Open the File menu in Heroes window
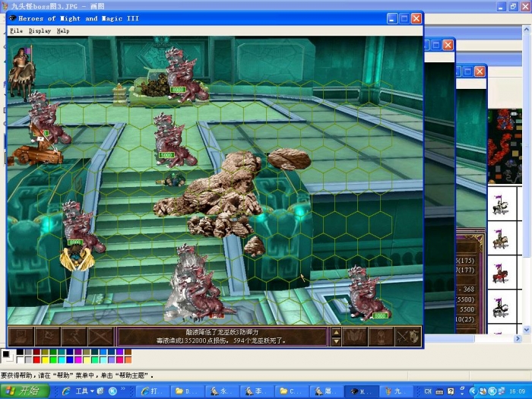The image size is (532, 399). point(16,31)
